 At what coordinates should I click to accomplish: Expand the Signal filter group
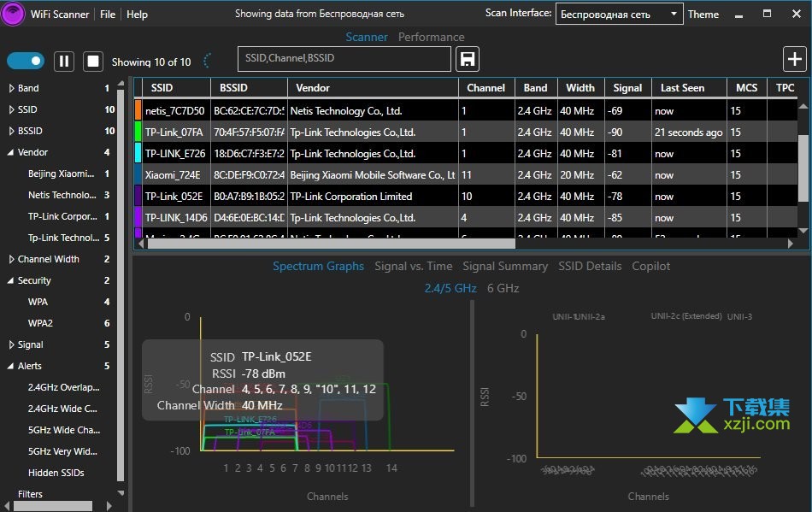[x=11, y=344]
